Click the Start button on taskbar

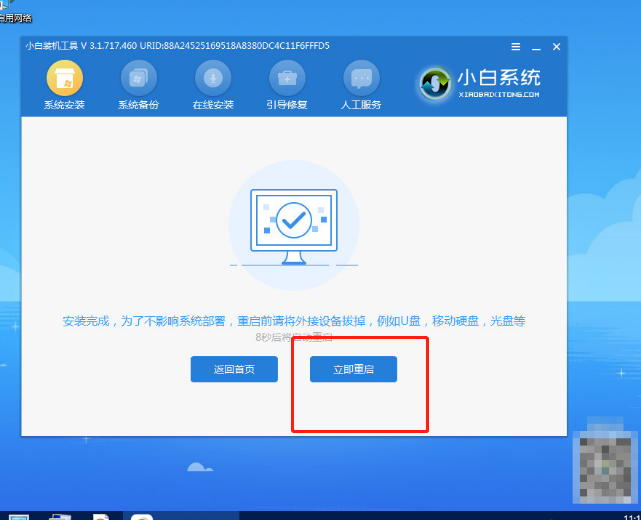[x=17, y=516]
